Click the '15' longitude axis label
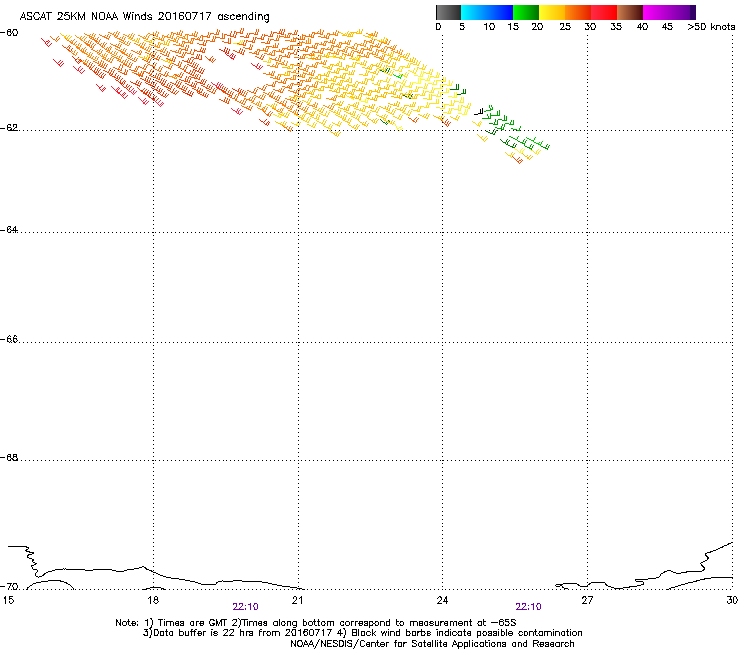Viewport: 740px width, 650px height. point(8,600)
